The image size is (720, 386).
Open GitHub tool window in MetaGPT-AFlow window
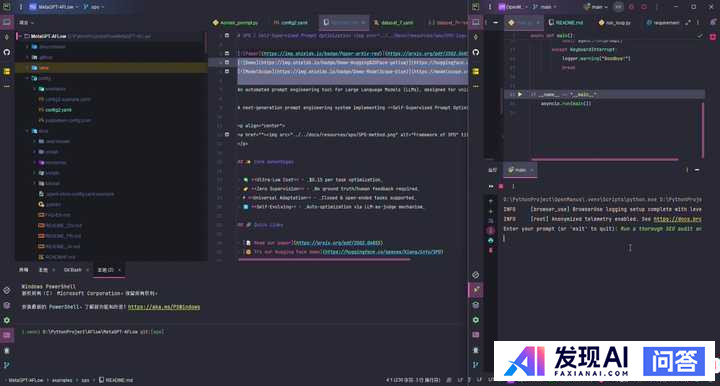(x=7, y=52)
